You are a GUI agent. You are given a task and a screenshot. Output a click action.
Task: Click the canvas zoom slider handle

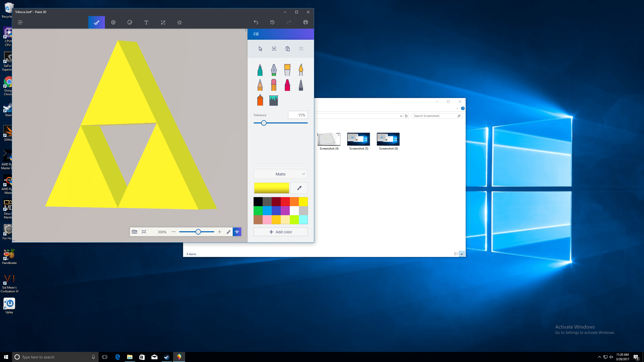coord(198,232)
